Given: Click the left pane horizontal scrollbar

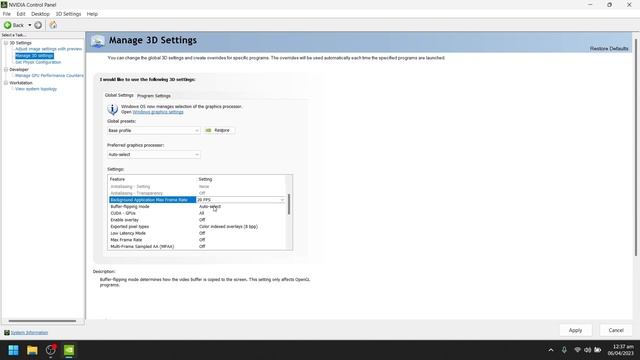Looking at the screenshot, I should (42, 321).
